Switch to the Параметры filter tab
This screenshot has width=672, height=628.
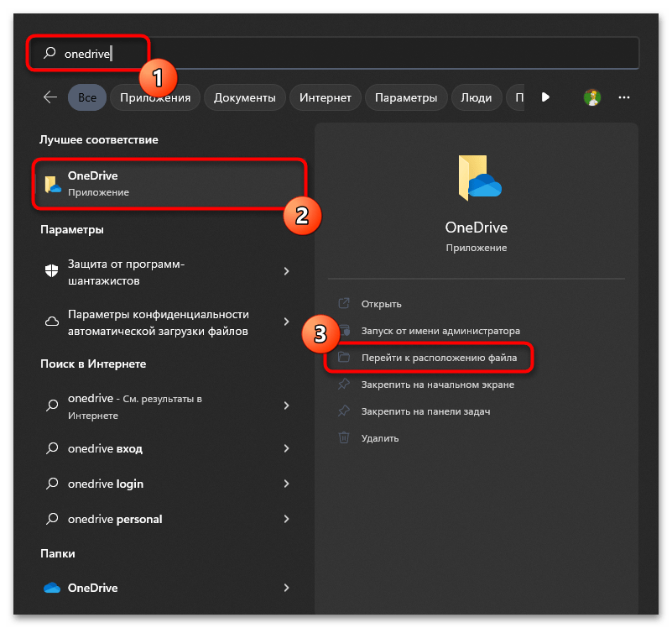406,97
